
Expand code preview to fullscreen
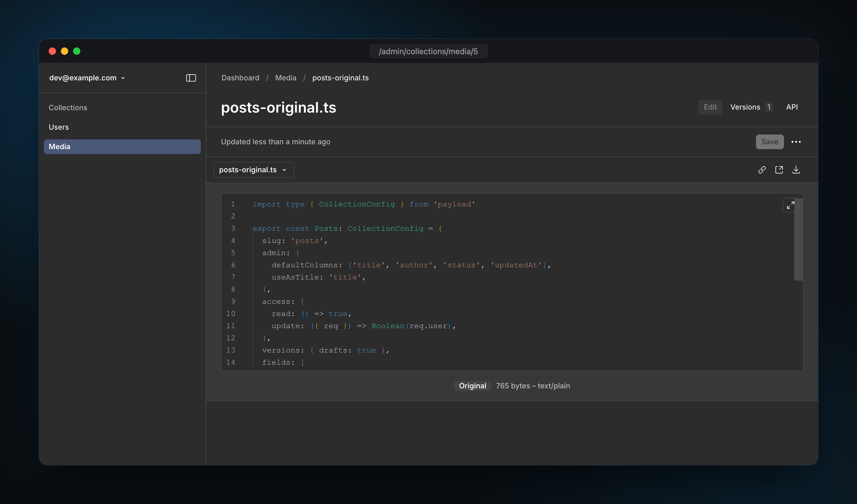pyautogui.click(x=790, y=205)
